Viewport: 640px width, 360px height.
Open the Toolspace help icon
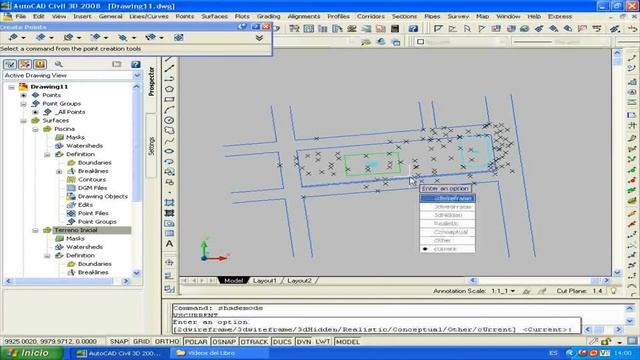point(136,64)
